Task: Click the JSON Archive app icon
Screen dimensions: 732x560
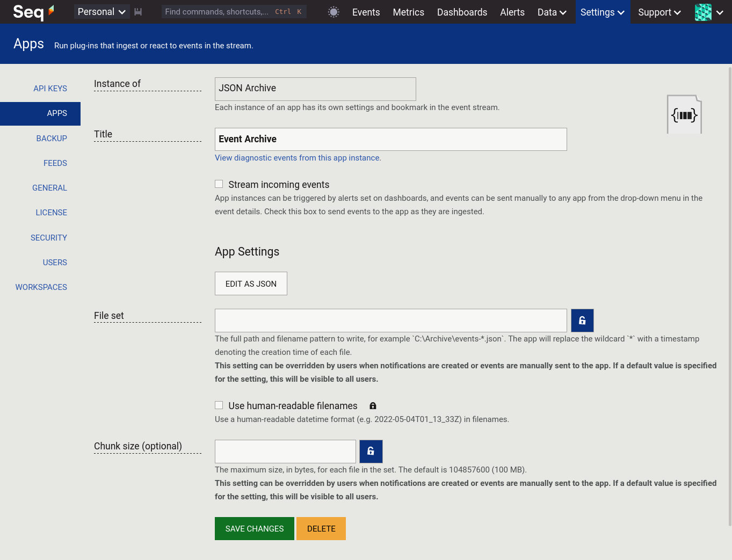Action: pos(684,114)
